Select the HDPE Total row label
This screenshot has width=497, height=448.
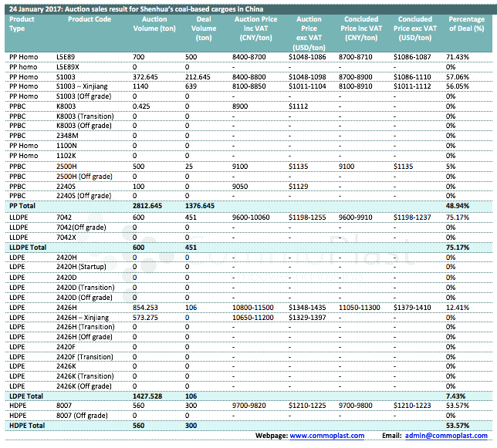26,426
